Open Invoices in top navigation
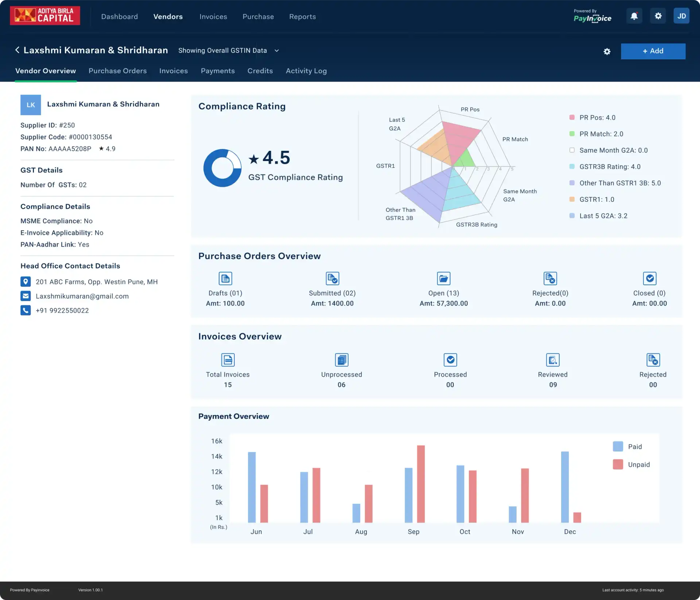 tap(213, 17)
